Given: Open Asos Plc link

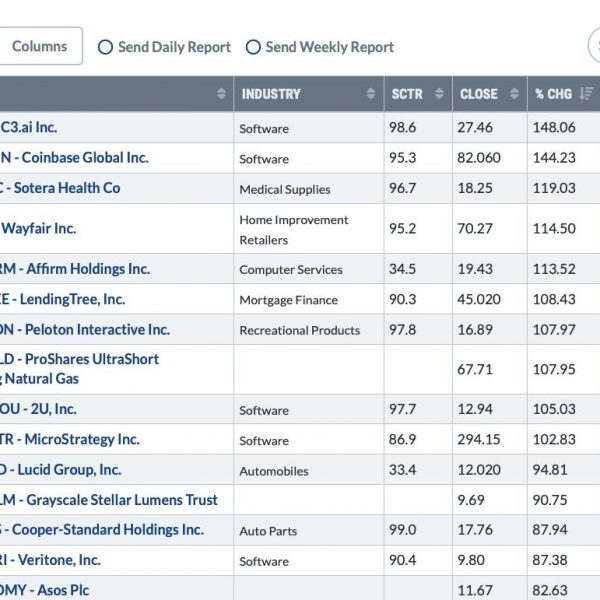Looking at the screenshot, I should click(44, 590).
